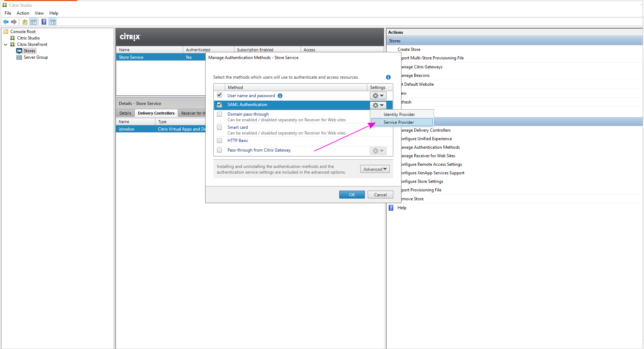Click Set Default Website action
Screen dimensions: 644x349
[x=418, y=84]
